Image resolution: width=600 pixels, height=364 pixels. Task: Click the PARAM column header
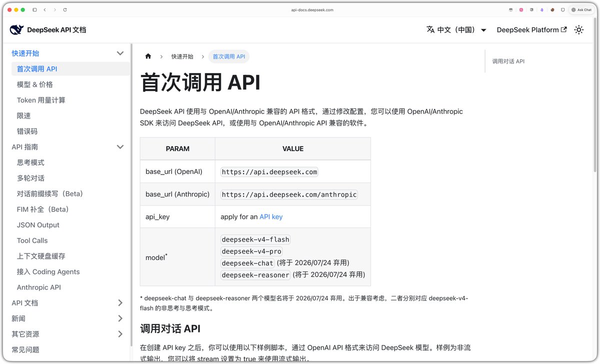pyautogui.click(x=177, y=148)
